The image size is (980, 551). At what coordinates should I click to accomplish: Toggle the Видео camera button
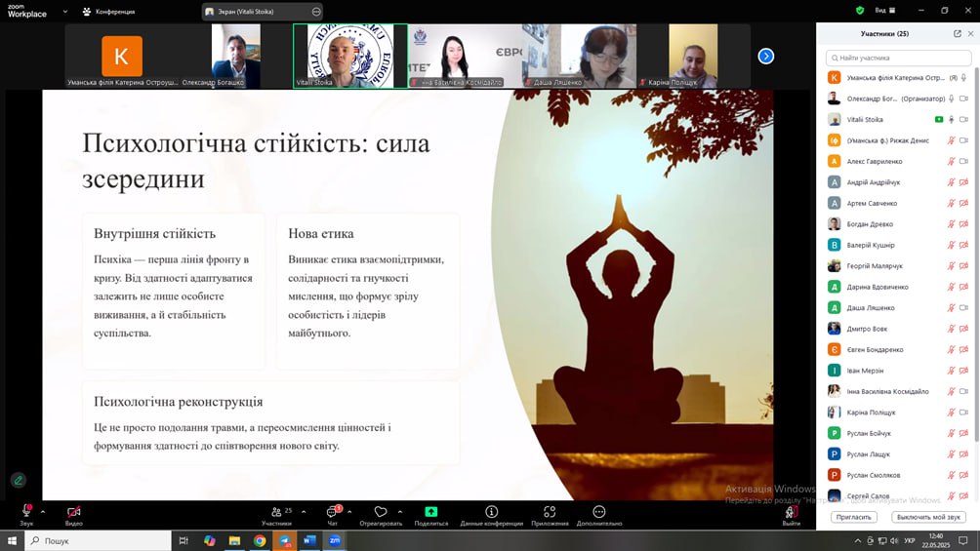coord(73,512)
